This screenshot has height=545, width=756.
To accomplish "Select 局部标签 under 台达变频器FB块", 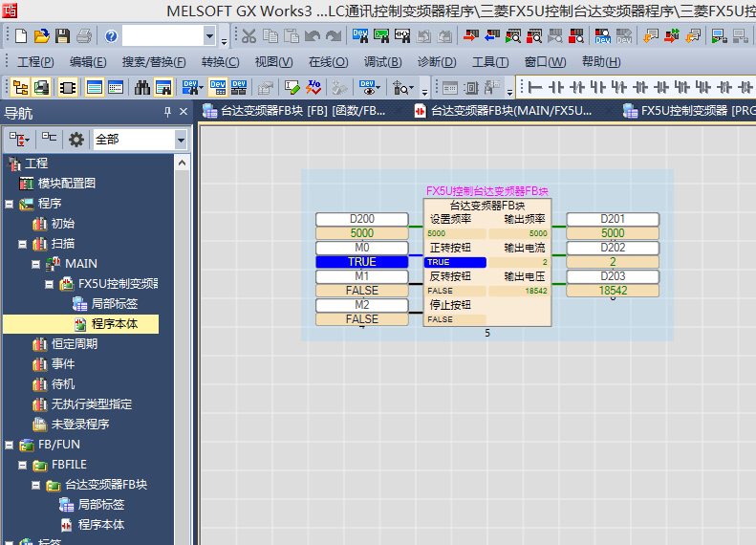I will pyautogui.click(x=101, y=505).
